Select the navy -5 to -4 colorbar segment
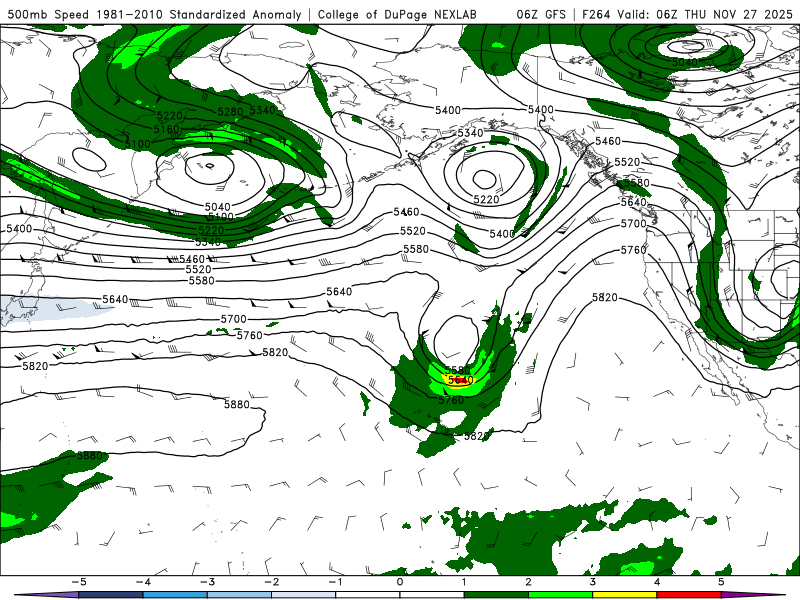The image size is (800, 600). pyautogui.click(x=111, y=595)
